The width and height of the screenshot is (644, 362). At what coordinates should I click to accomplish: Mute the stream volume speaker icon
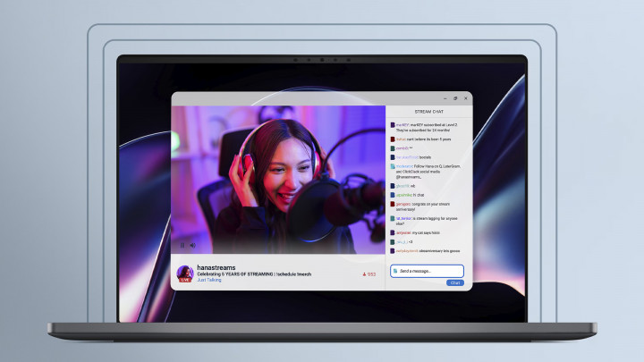pyautogui.click(x=192, y=245)
